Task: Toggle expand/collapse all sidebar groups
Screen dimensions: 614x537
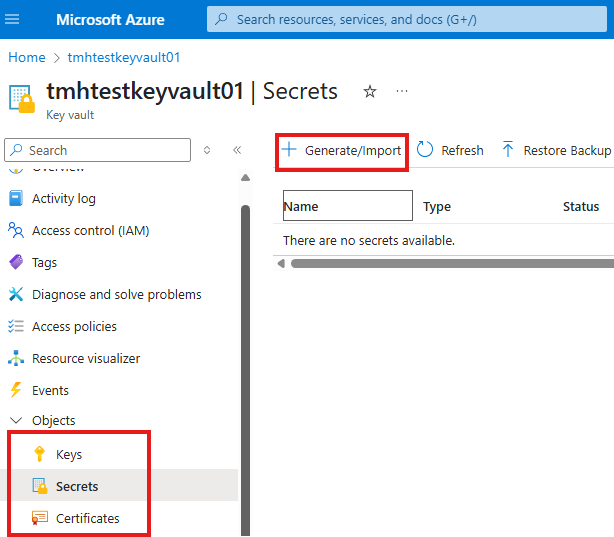Action: pyautogui.click(x=207, y=150)
